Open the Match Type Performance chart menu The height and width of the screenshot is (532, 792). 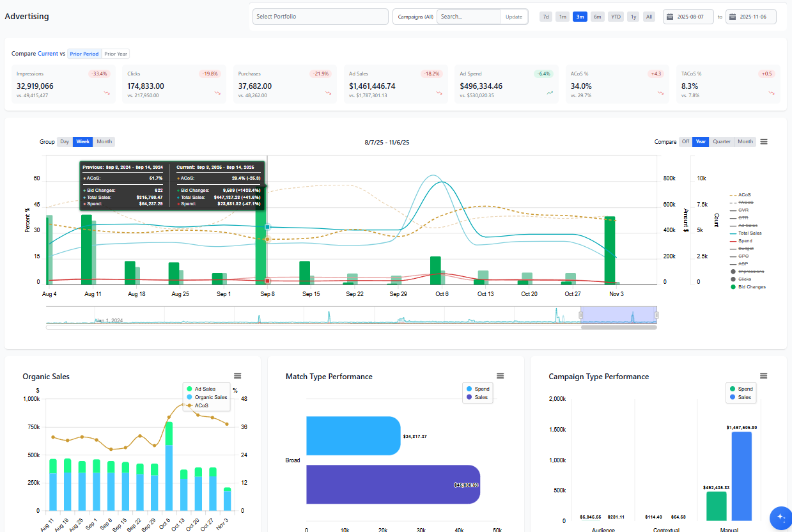[x=501, y=376]
